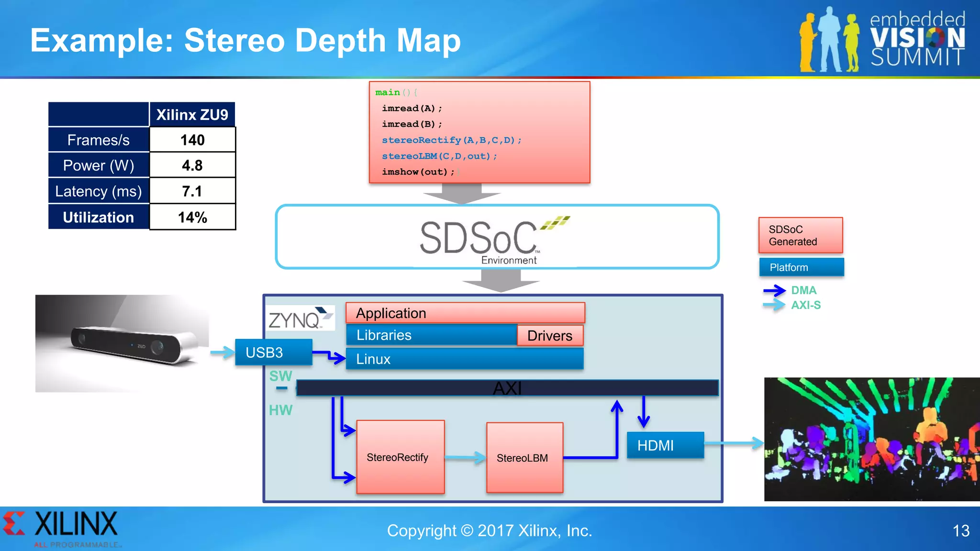
Task: Click the Embedded Vision Summit logo
Action: pyautogui.click(x=882, y=40)
